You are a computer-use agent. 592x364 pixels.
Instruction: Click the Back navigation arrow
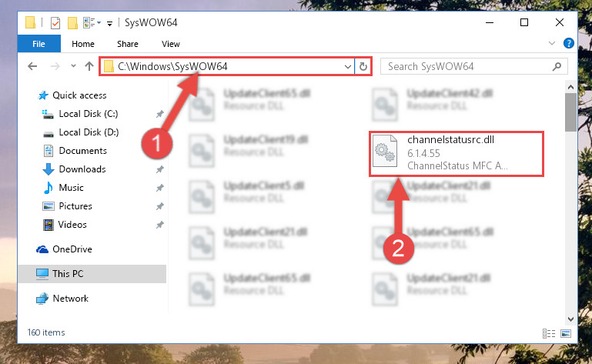point(32,66)
